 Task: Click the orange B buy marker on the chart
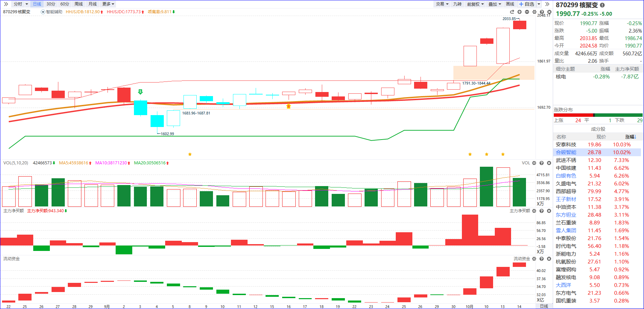(289, 107)
